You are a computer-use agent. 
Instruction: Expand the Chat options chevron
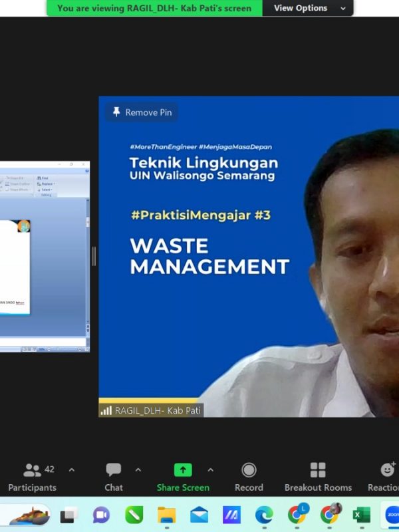click(x=138, y=470)
